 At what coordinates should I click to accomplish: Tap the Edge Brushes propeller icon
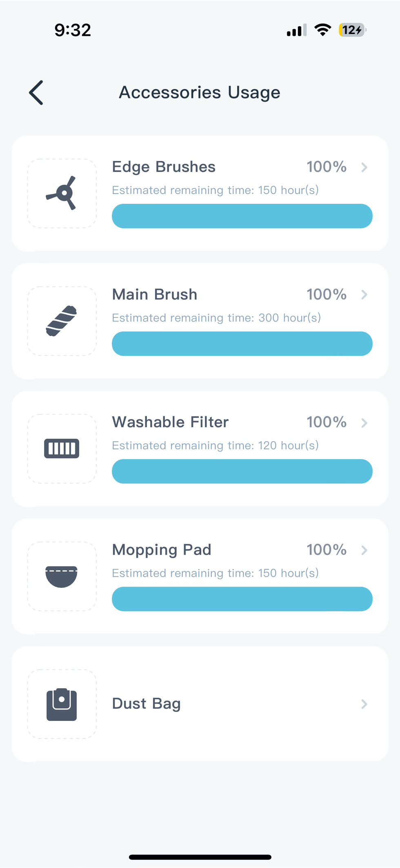[62, 193]
